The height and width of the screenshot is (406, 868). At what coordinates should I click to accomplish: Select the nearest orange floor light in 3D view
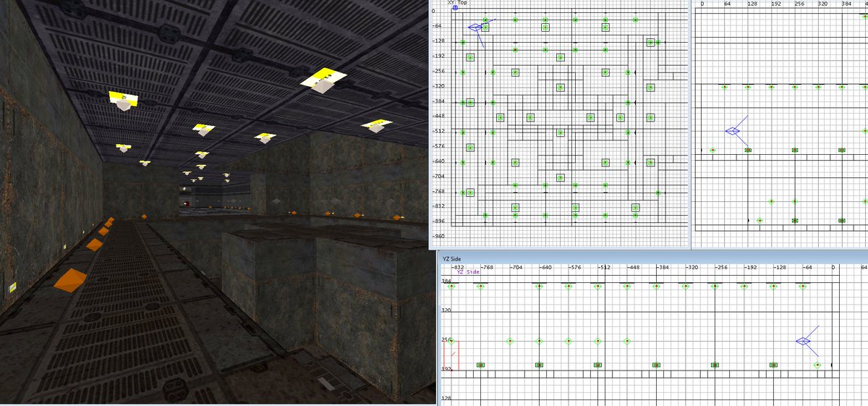tap(69, 279)
